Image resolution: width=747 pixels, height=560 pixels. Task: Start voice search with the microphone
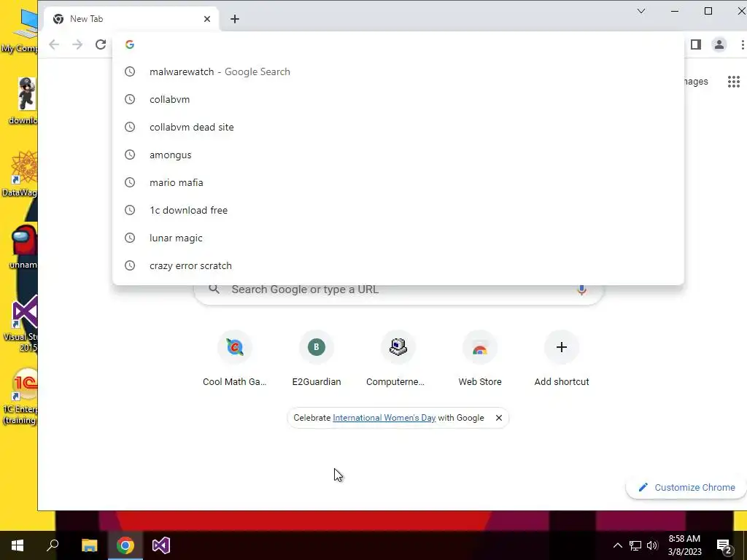click(581, 289)
